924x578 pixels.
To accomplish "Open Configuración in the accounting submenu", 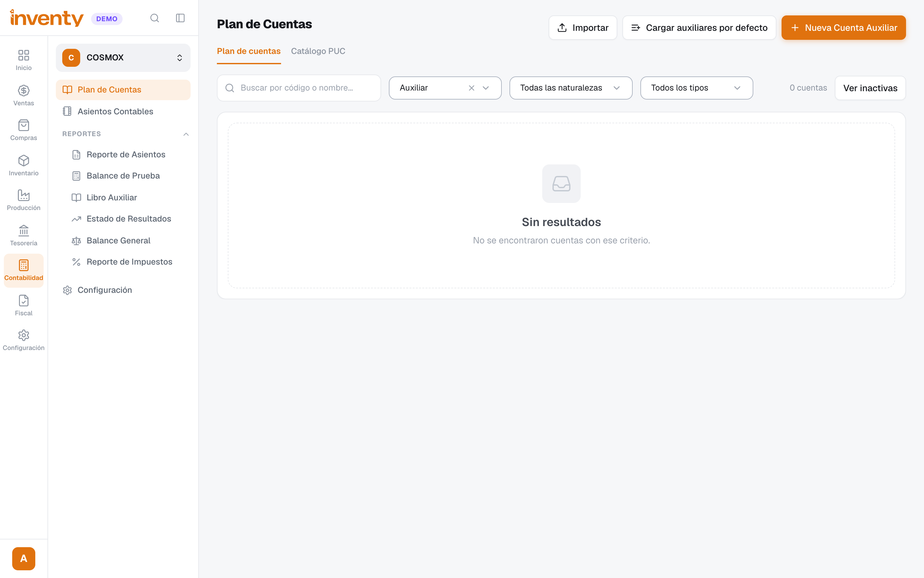I will click(123, 290).
